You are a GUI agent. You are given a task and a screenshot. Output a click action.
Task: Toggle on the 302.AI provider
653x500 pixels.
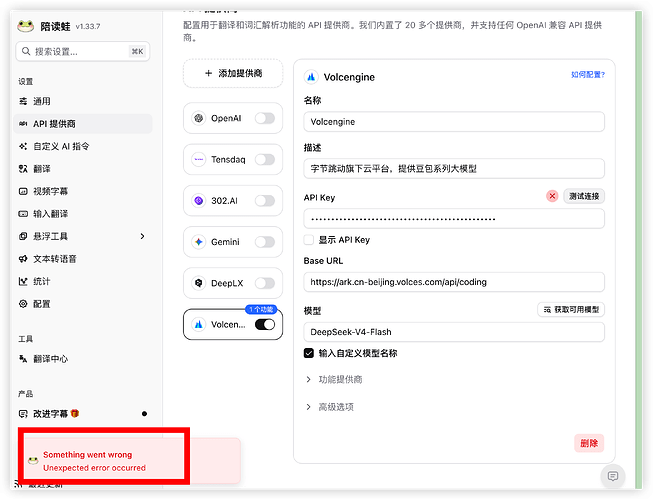[x=265, y=201]
